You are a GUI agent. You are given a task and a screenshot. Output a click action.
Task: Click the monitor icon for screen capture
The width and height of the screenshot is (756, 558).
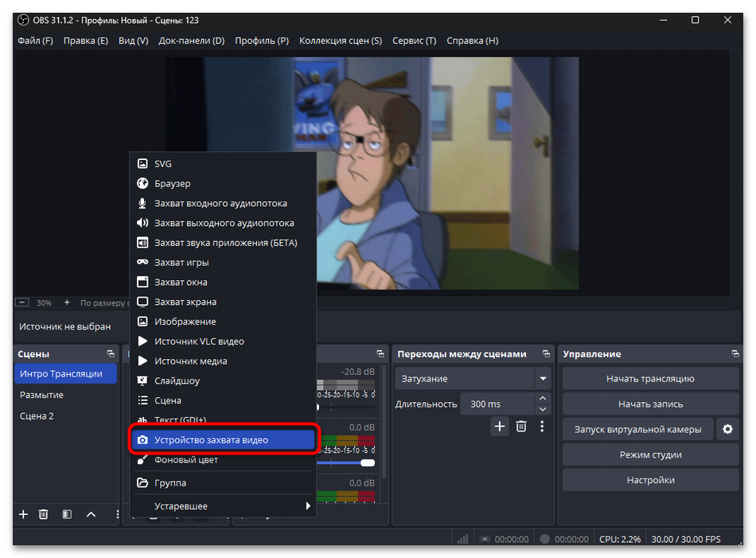(x=142, y=302)
